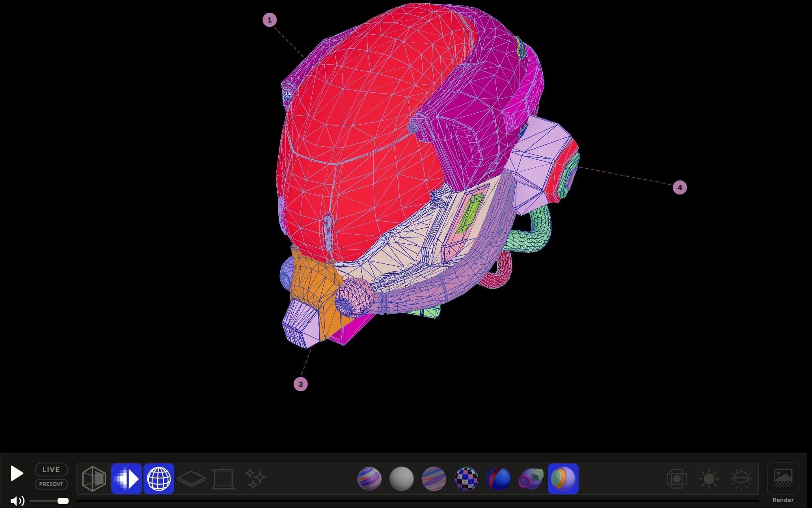Select the checkerboard UV sphere
This screenshot has height=508, width=812.
[x=466, y=479]
